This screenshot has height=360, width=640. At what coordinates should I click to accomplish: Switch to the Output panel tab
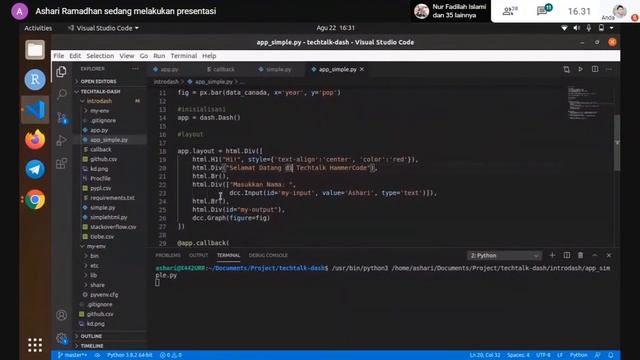(198, 255)
